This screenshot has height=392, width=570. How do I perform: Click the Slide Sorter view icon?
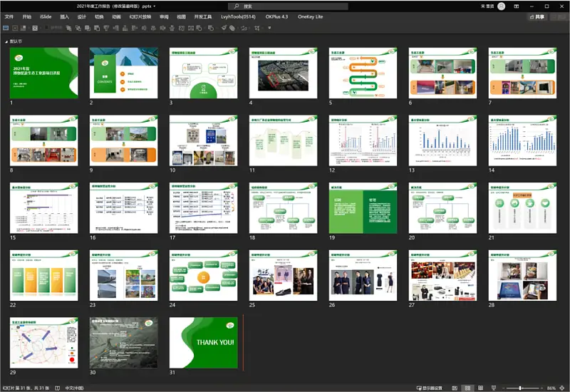click(x=468, y=388)
